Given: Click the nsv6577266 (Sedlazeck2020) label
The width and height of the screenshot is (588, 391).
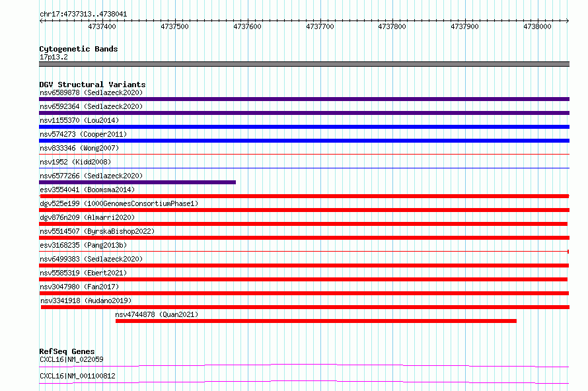Looking at the screenshot, I should coord(91,176).
